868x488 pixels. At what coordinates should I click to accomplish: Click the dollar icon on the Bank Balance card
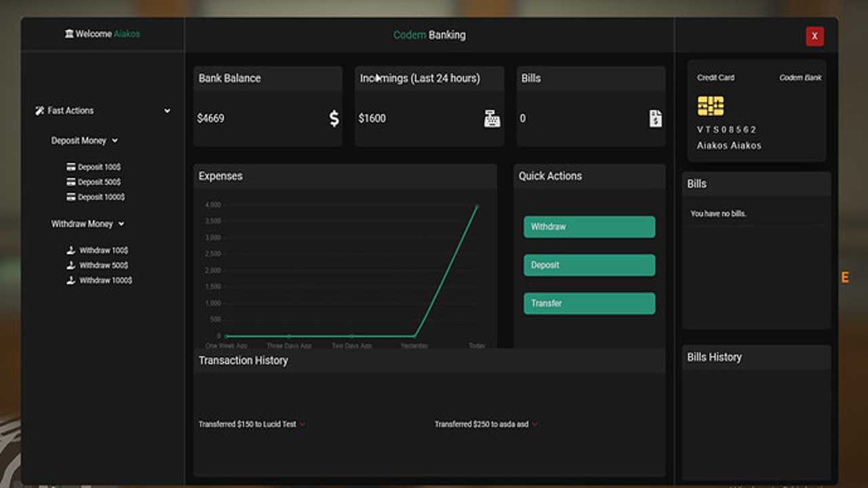point(334,118)
